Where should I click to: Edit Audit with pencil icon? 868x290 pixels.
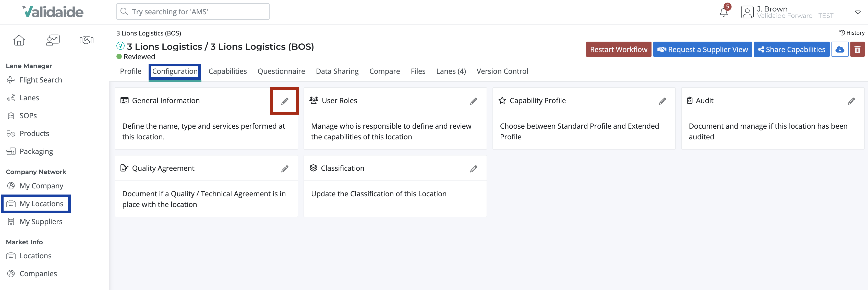point(851,101)
